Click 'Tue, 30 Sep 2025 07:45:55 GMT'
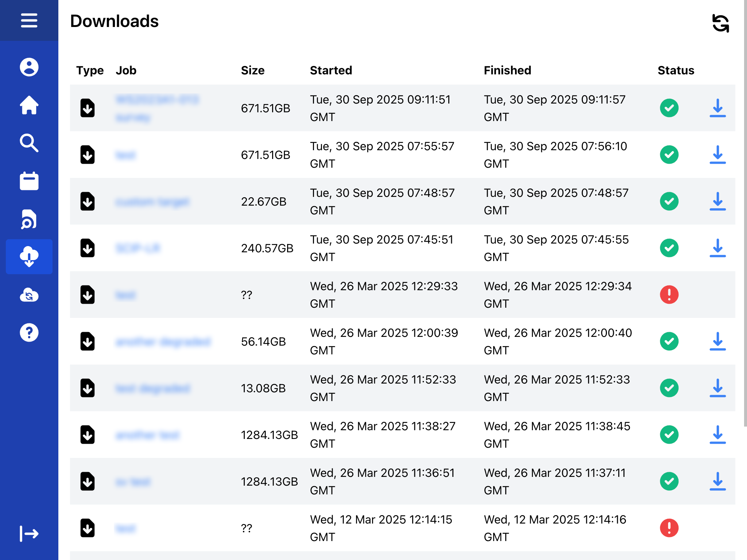Image resolution: width=747 pixels, height=560 pixels. point(556,248)
